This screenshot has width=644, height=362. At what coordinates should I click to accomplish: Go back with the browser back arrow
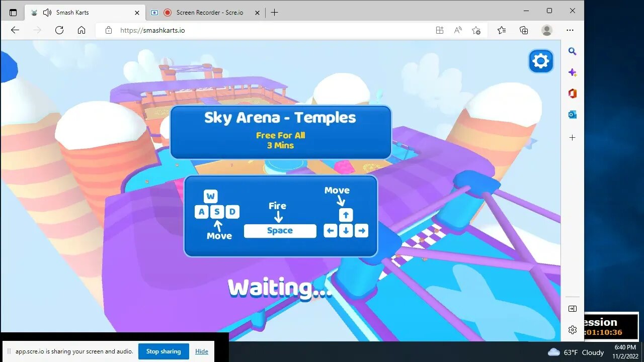coord(15,30)
